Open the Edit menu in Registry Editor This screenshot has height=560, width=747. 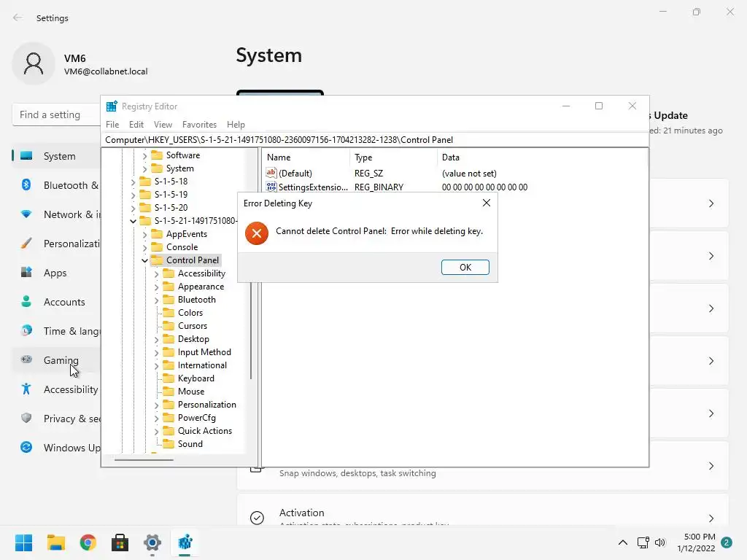click(136, 124)
